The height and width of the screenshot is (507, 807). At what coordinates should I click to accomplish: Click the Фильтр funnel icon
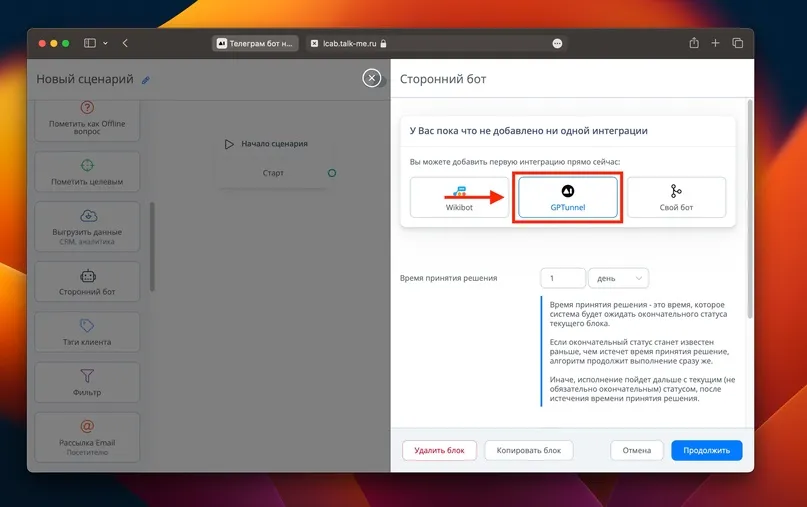tap(87, 376)
